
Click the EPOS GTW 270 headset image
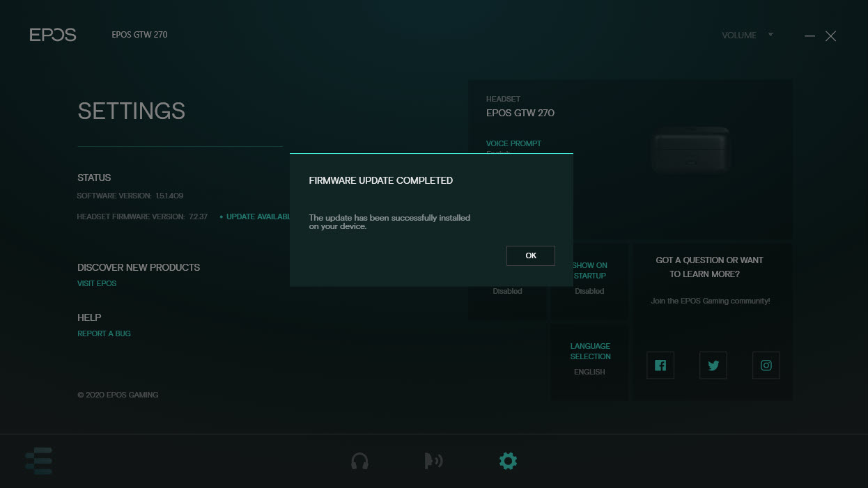690,150
